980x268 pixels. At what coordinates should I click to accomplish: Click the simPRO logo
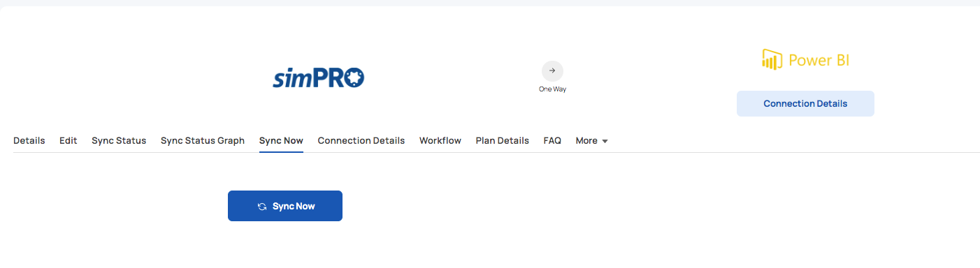[x=319, y=78]
